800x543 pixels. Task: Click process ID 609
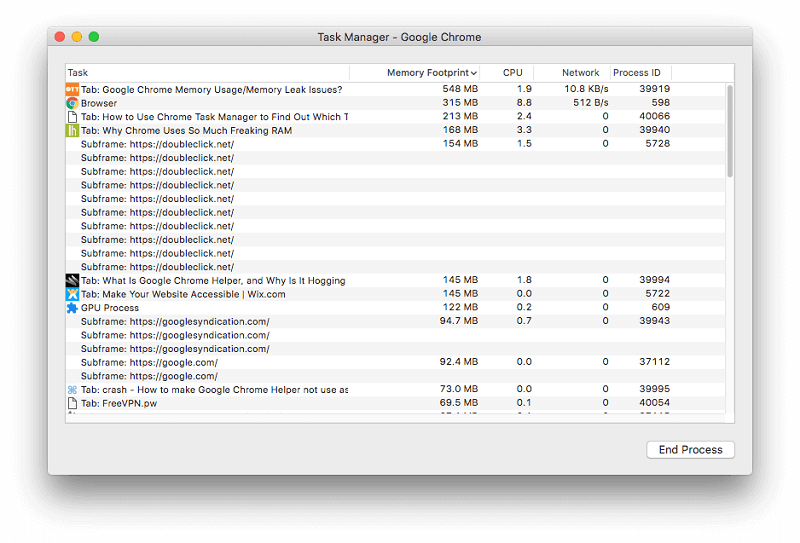661,307
